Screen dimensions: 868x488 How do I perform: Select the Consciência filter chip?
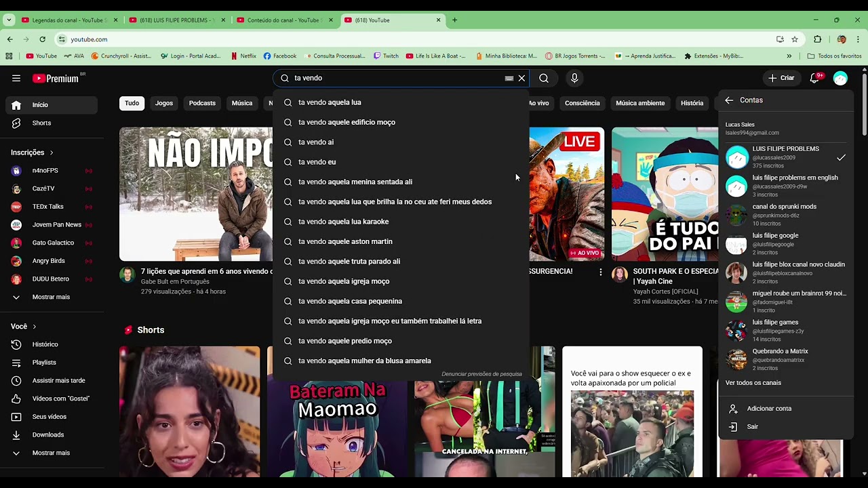point(583,103)
